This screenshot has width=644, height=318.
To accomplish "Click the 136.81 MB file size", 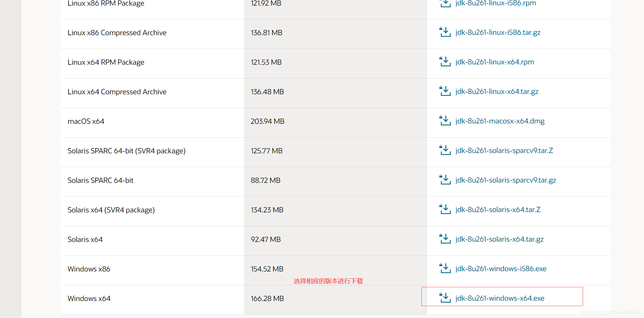I will tap(267, 33).
